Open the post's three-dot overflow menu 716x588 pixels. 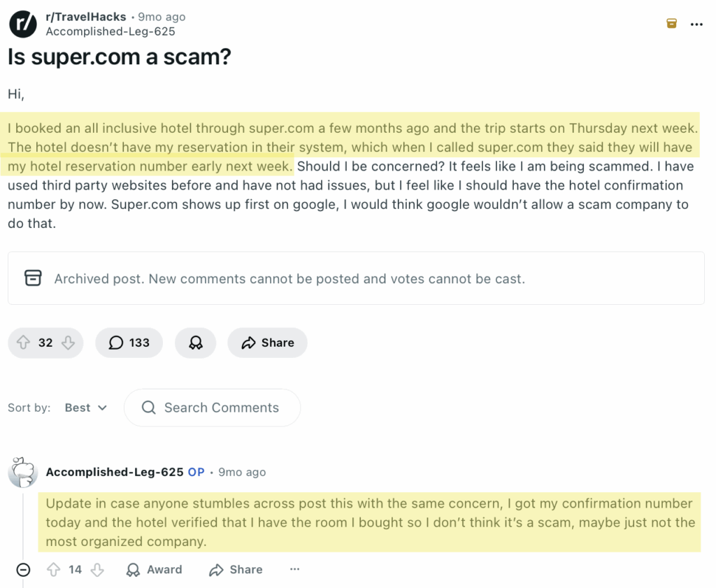coord(697,24)
